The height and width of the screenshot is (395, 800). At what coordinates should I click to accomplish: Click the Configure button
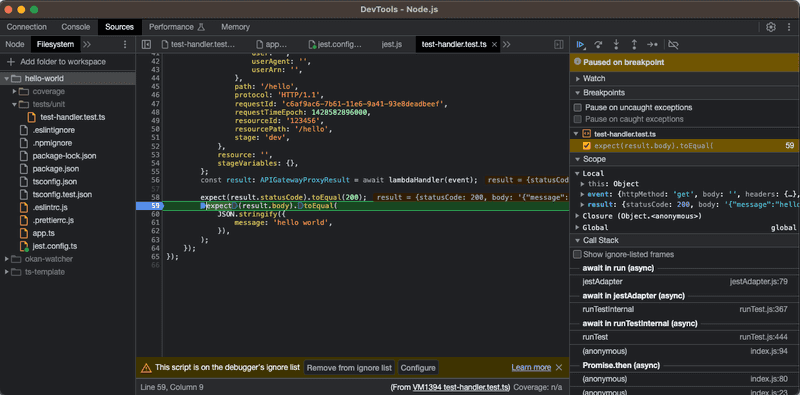[x=418, y=367]
